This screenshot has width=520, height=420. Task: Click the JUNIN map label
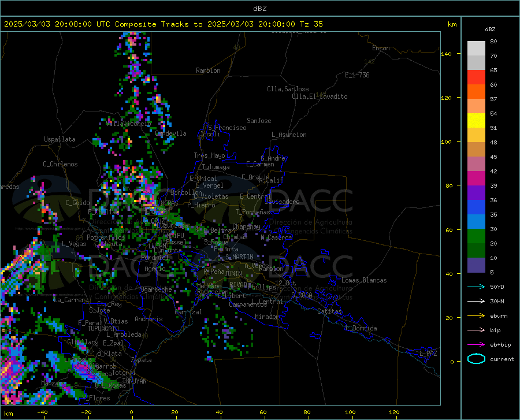coord(233,273)
